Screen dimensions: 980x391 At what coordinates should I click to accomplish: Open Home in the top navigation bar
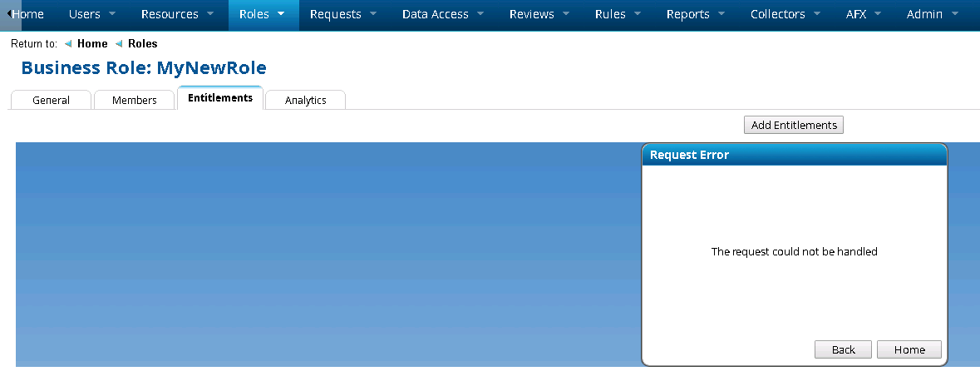pyautogui.click(x=30, y=14)
